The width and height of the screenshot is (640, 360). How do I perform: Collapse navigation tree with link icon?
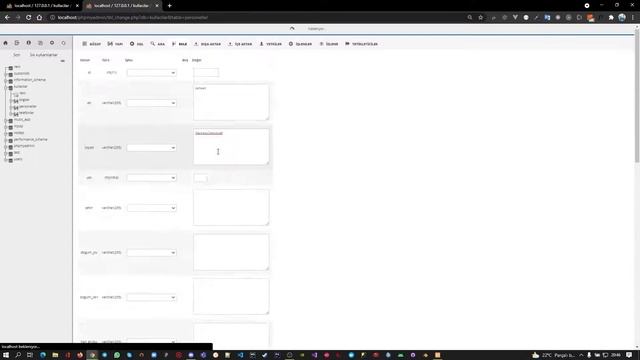click(62, 61)
